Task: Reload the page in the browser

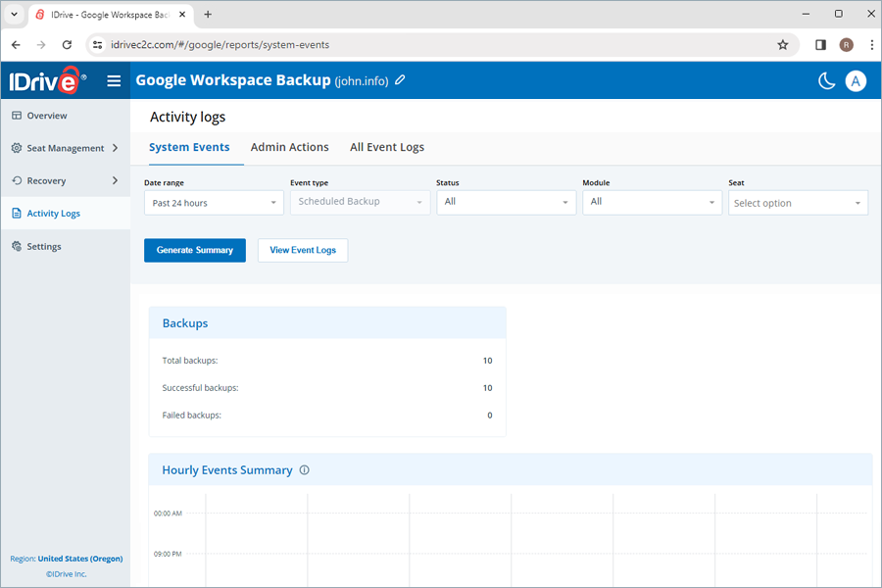Action: (67, 44)
